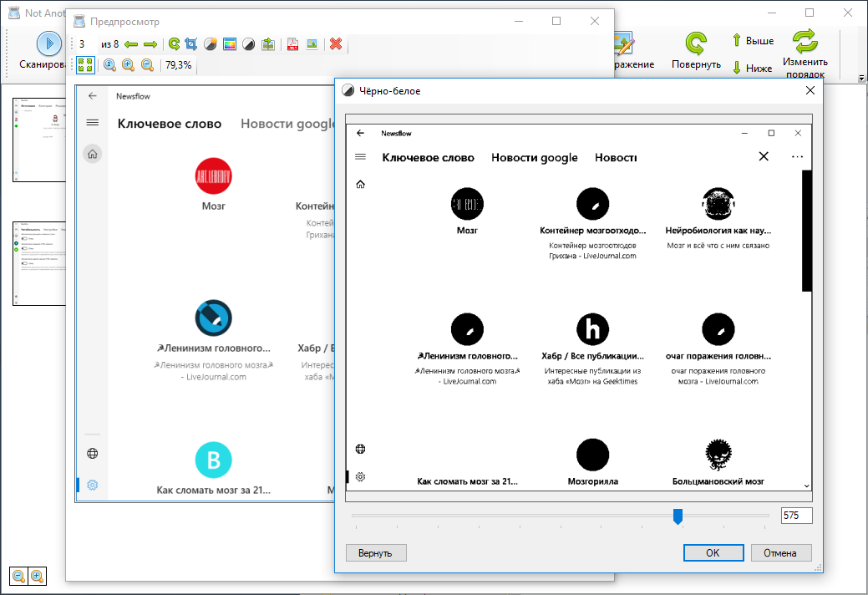
Task: Click the photo with green arrow icon
Action: [x=268, y=44]
